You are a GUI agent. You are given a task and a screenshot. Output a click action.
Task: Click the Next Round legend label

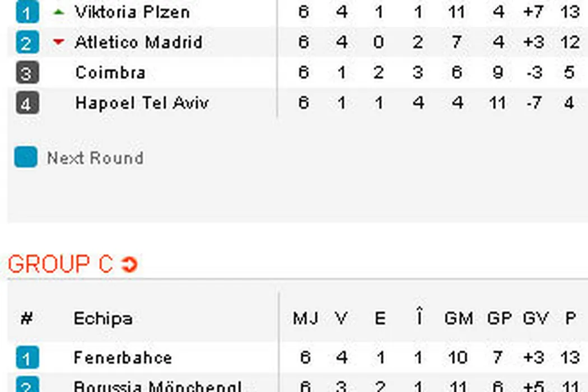pyautogui.click(x=95, y=158)
